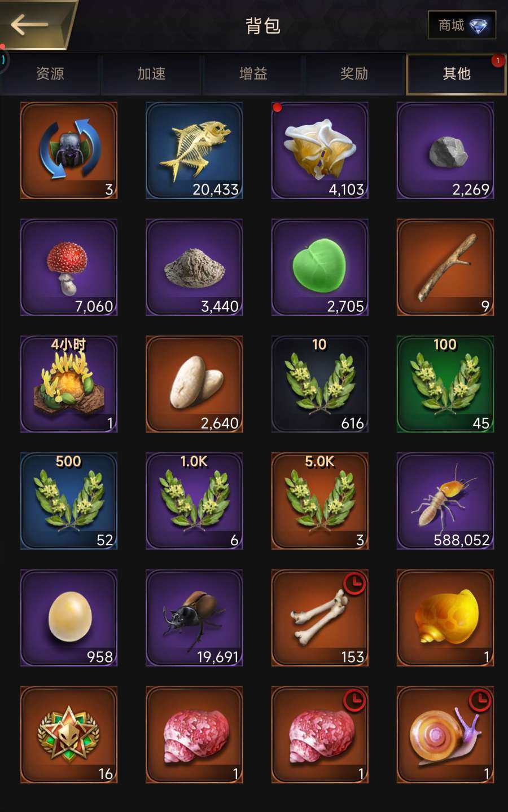Pick the wooden branch item

pyautogui.click(x=445, y=267)
